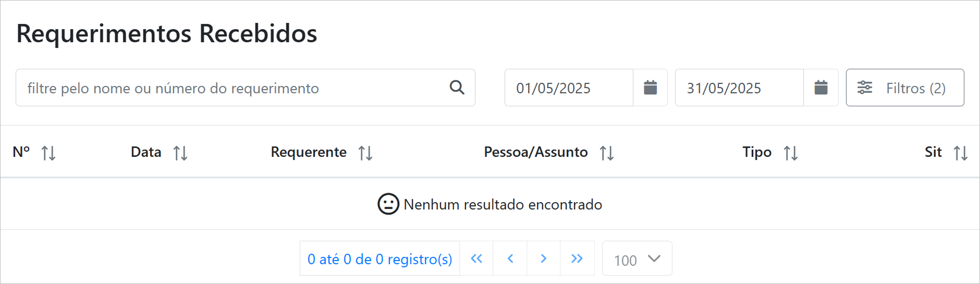The width and height of the screenshot is (980, 284).
Task: Go to first page of records
Action: click(476, 258)
